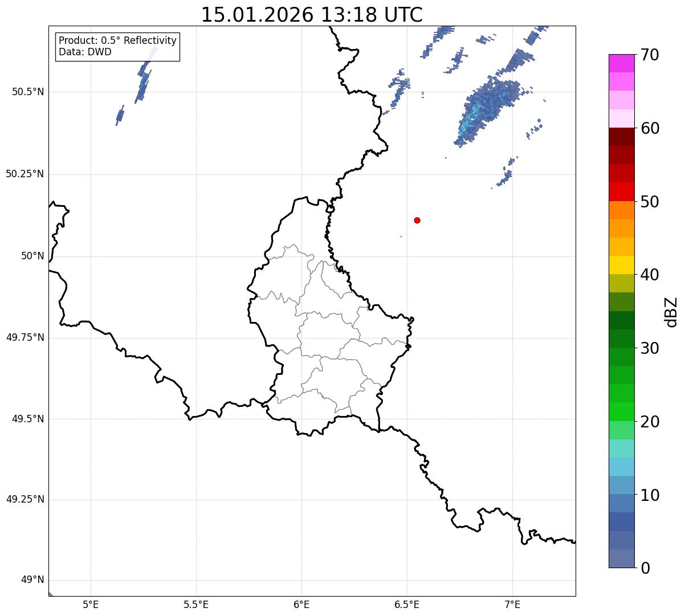Click the 5.5°E longitude label
The image size is (685, 616).
click(196, 604)
